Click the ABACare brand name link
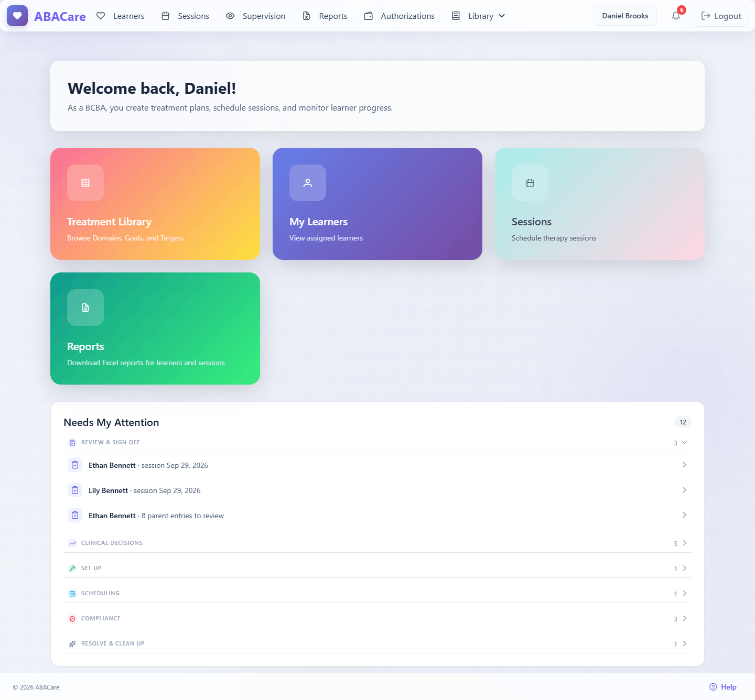 coord(60,16)
